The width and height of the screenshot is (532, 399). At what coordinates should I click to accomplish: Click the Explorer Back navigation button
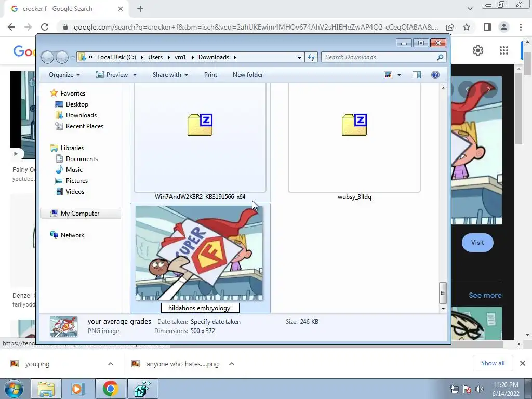pyautogui.click(x=47, y=57)
